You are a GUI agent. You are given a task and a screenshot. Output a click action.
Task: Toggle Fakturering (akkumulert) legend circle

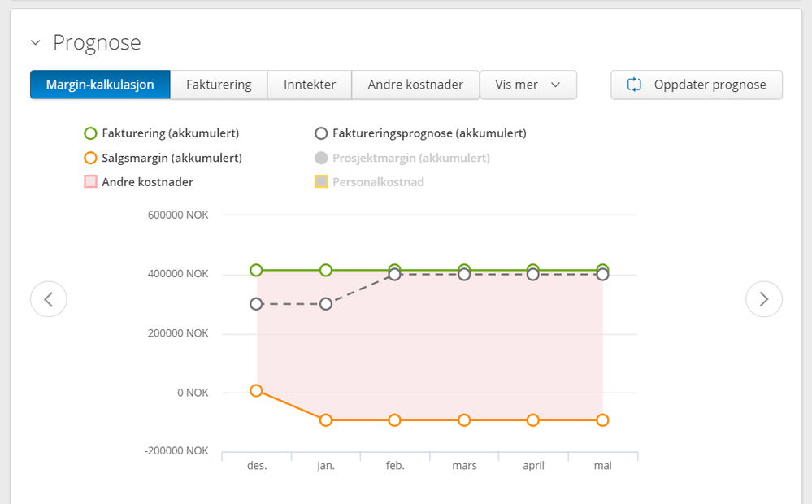click(90, 133)
